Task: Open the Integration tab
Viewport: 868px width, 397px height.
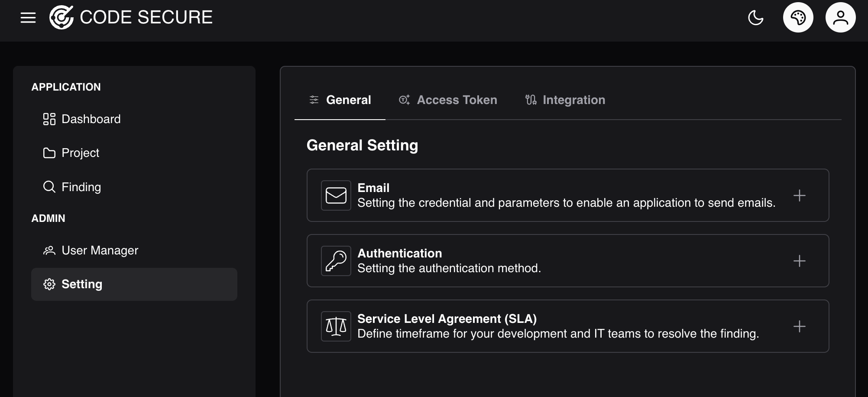Action: point(565,100)
